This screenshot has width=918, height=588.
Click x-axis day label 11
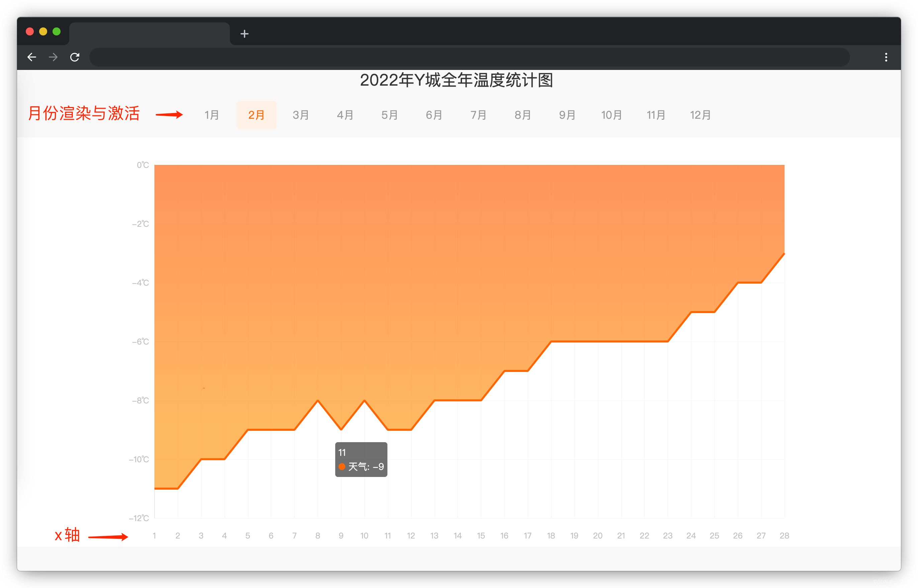pyautogui.click(x=388, y=536)
